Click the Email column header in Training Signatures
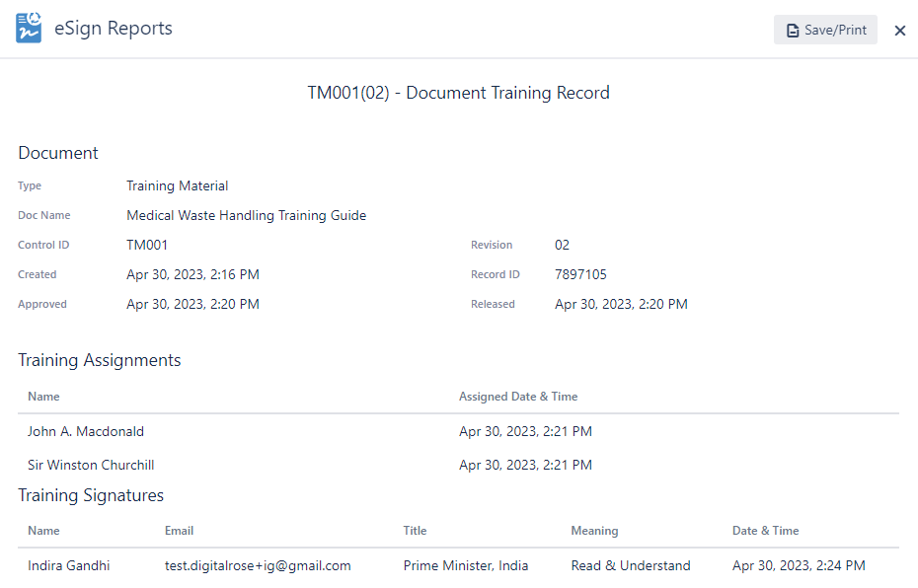Viewport: 918px width, 588px height. 179,531
